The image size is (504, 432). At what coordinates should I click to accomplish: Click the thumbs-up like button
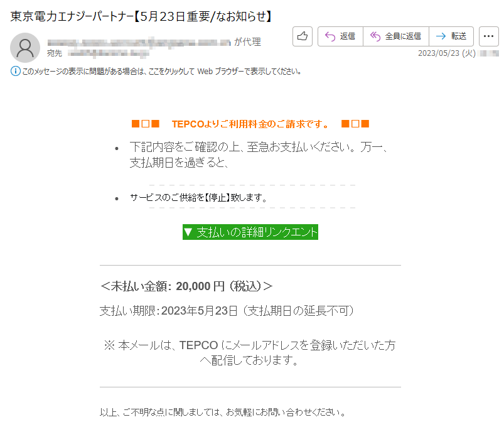click(302, 36)
